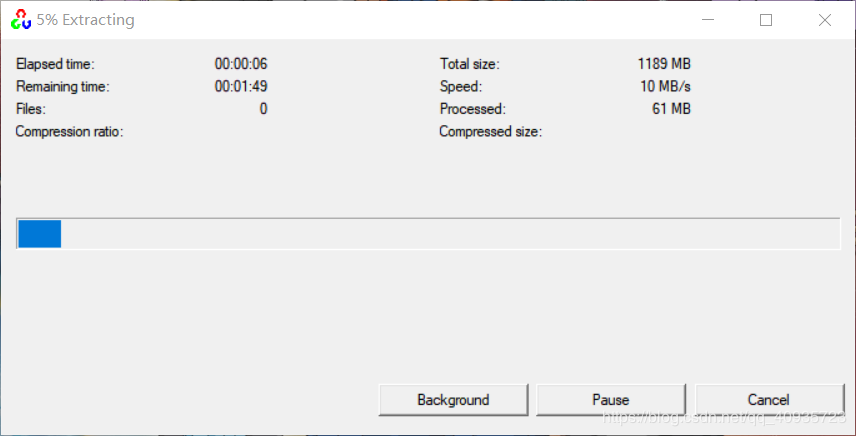Image resolution: width=856 pixels, height=436 pixels.
Task: Send extraction to Background
Action: tap(453, 400)
